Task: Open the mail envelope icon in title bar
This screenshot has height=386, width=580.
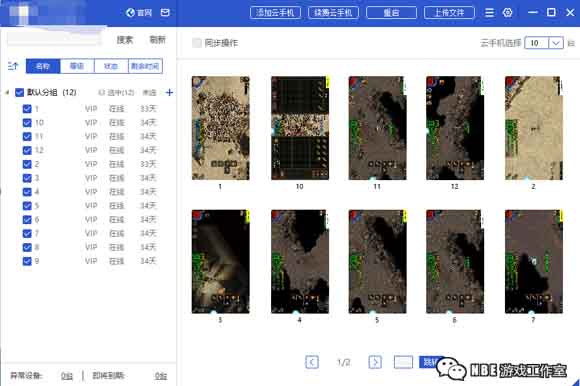Action: 165,13
